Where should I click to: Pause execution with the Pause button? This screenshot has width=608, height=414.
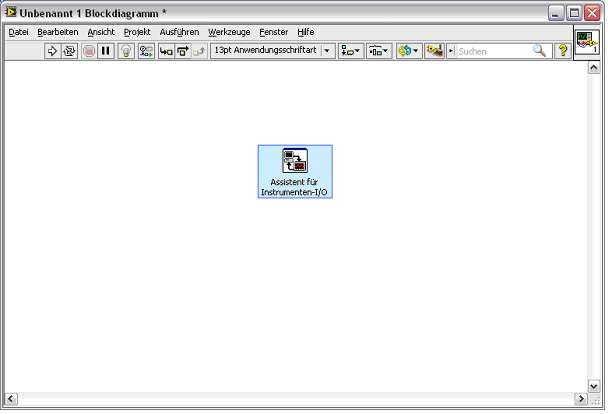tap(105, 51)
